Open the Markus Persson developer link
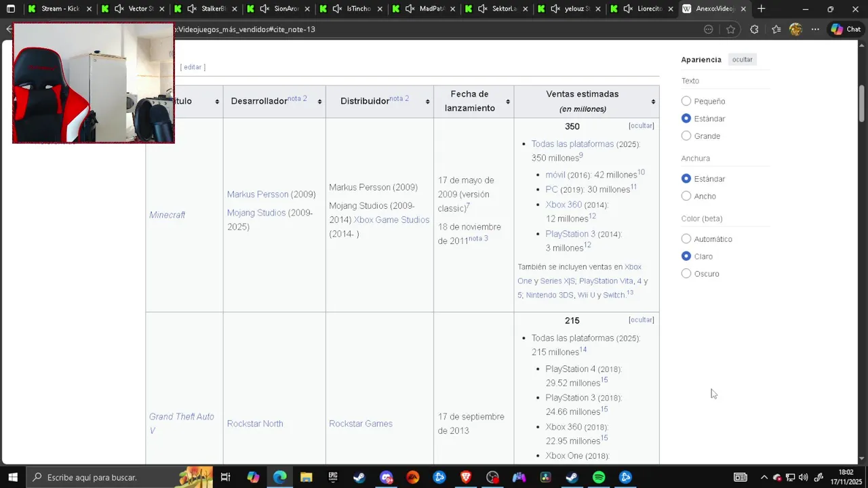 258,195
